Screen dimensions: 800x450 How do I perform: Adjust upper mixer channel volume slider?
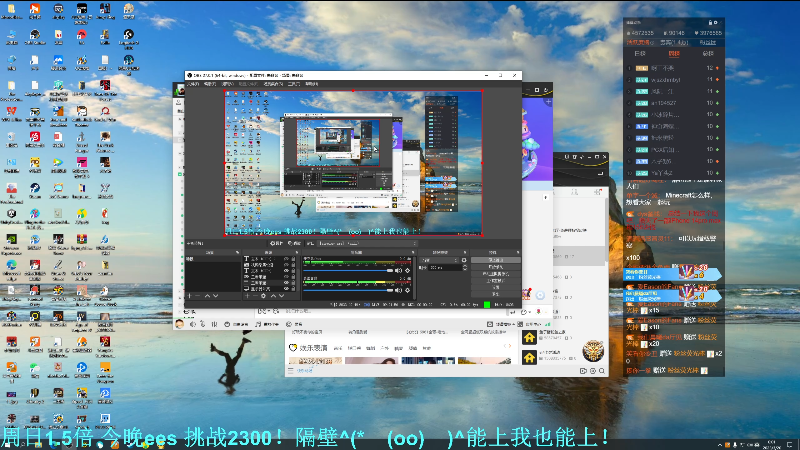(348, 270)
